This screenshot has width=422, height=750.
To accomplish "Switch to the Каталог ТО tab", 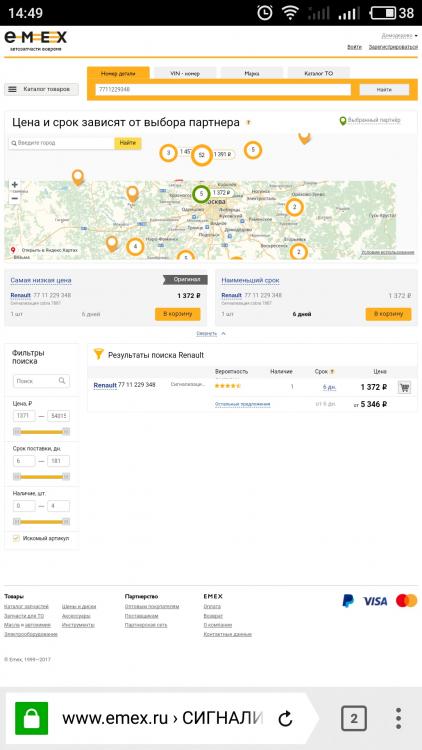I will tap(319, 73).
